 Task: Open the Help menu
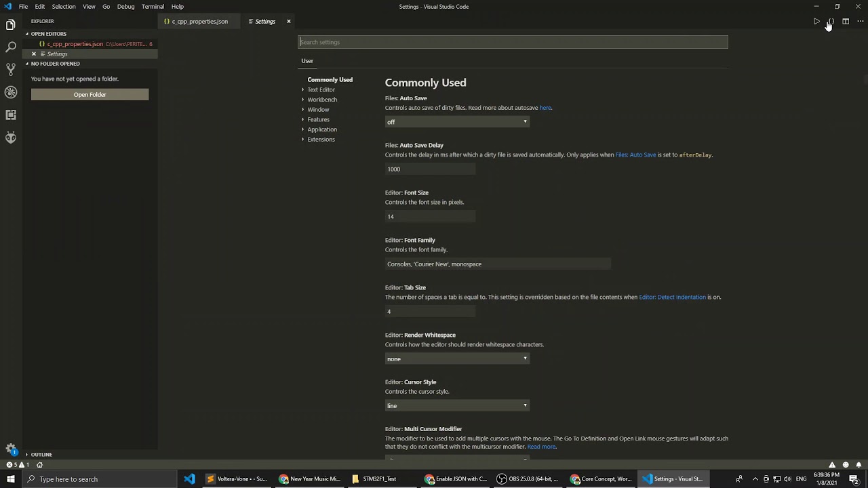click(x=178, y=7)
